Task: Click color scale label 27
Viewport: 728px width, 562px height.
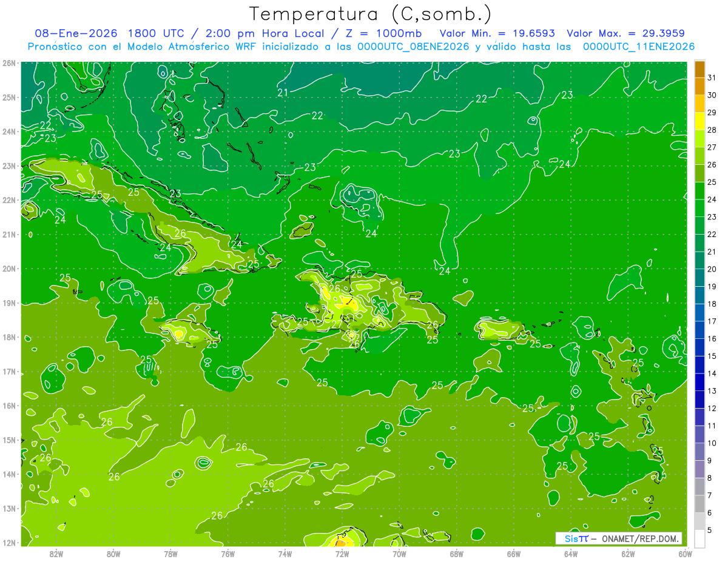Action: click(x=712, y=147)
